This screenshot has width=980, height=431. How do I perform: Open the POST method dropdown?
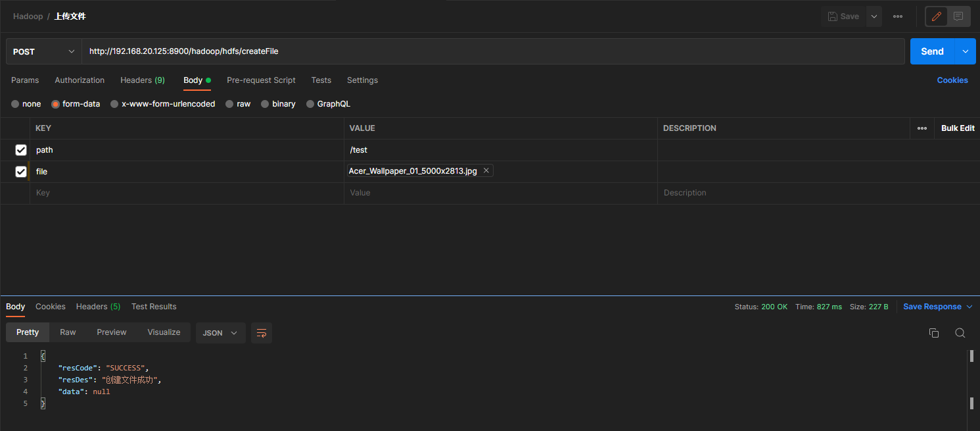click(44, 51)
